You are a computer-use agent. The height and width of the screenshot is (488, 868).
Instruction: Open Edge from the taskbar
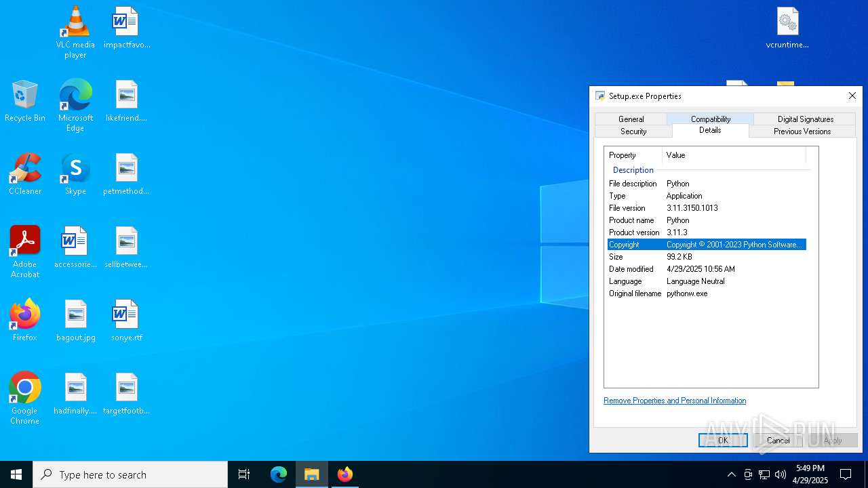tap(279, 474)
